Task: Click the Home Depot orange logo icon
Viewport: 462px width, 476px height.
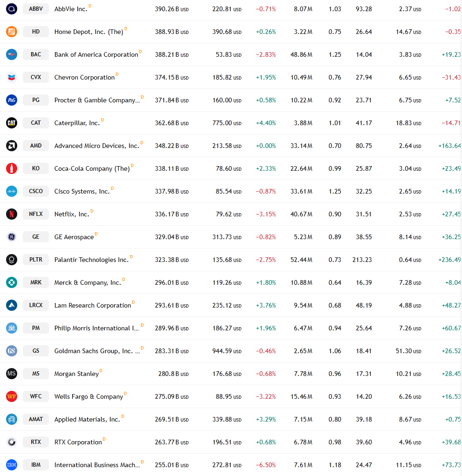Action: [x=12, y=32]
